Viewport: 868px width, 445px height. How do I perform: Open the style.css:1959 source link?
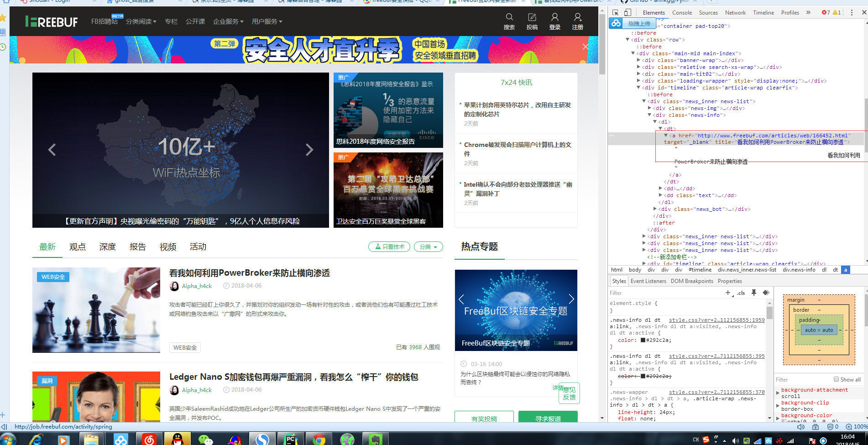[x=716, y=320]
